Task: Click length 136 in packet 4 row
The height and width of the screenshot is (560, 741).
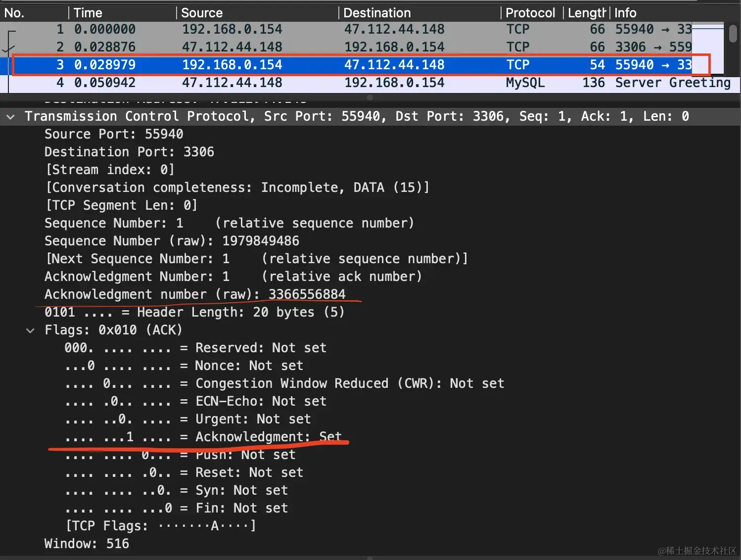Action: pyautogui.click(x=594, y=83)
